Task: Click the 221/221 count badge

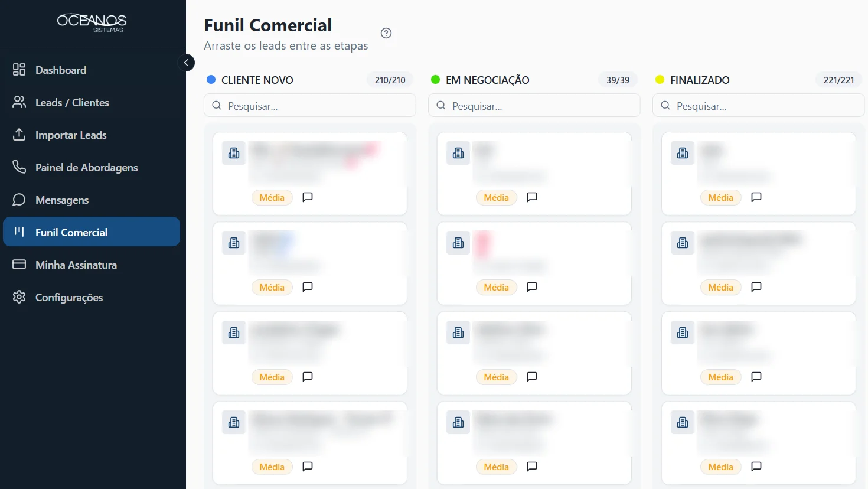Action: pyautogui.click(x=839, y=80)
